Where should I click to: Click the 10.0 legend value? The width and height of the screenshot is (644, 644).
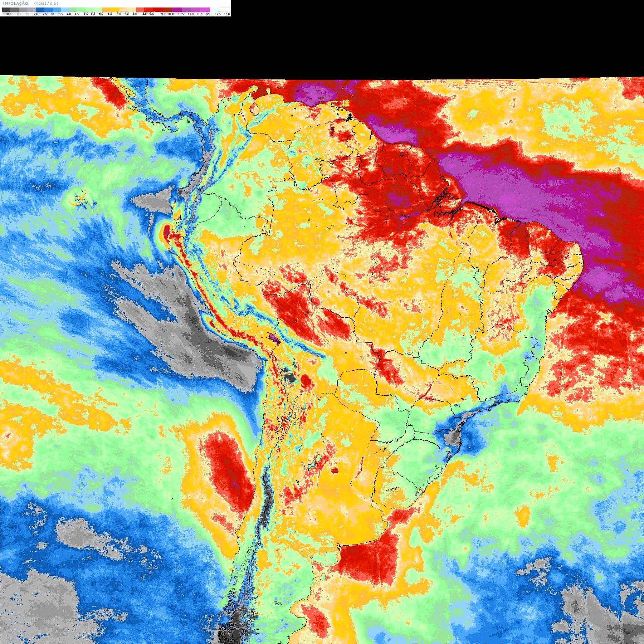click(x=171, y=14)
